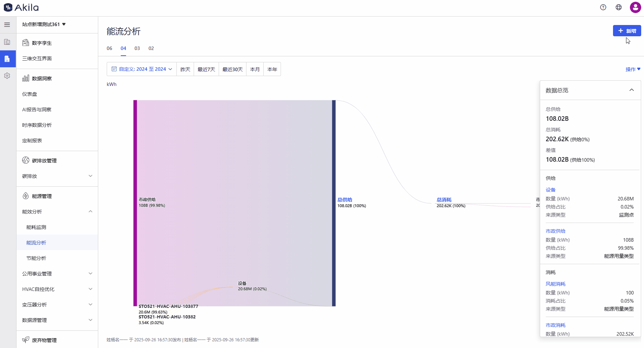
Task: Select the 最近7天 time range
Action: (206, 69)
